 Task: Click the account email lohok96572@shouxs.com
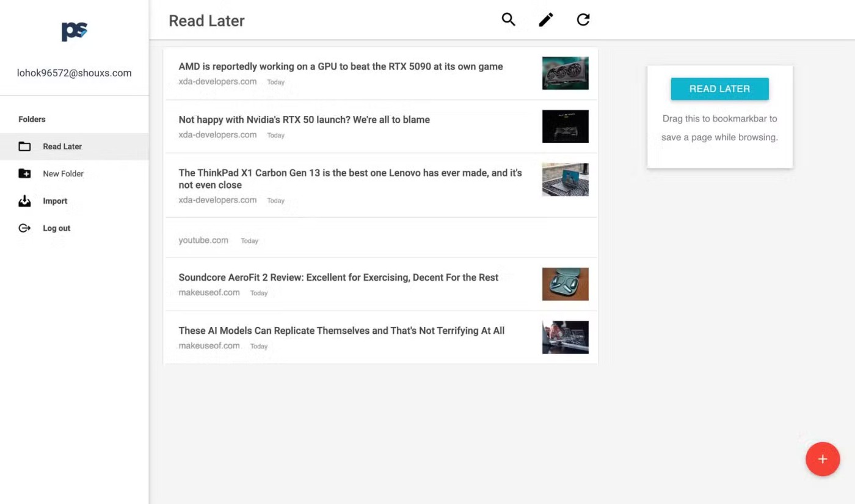pyautogui.click(x=74, y=73)
